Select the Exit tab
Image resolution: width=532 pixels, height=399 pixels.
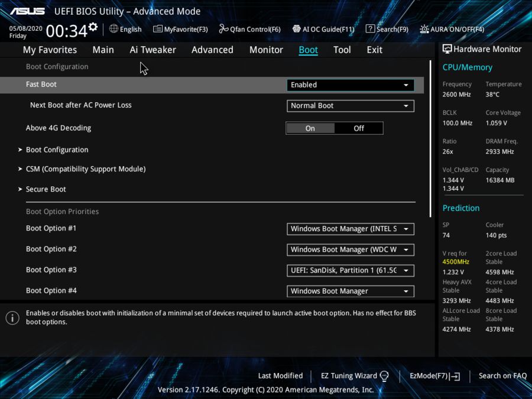375,50
